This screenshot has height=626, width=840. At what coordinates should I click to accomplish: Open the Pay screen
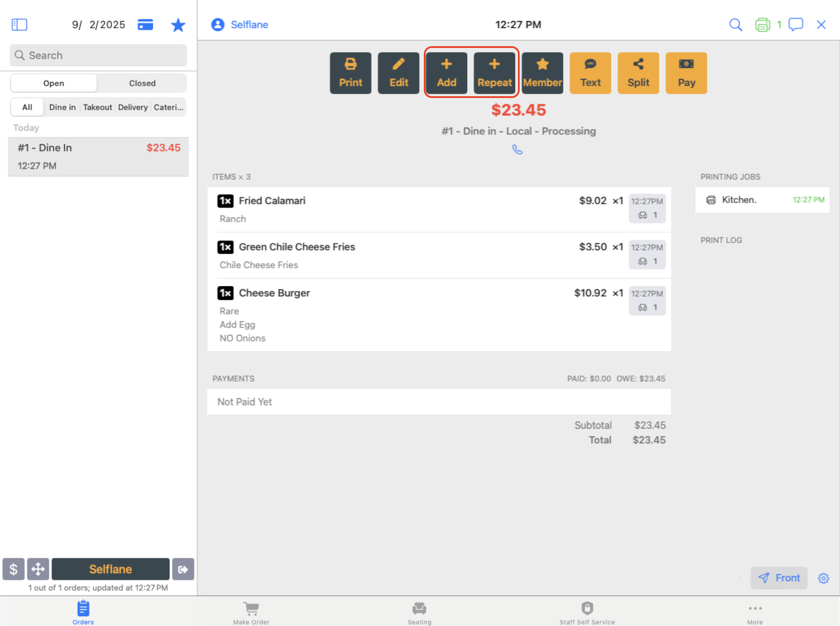(x=686, y=73)
